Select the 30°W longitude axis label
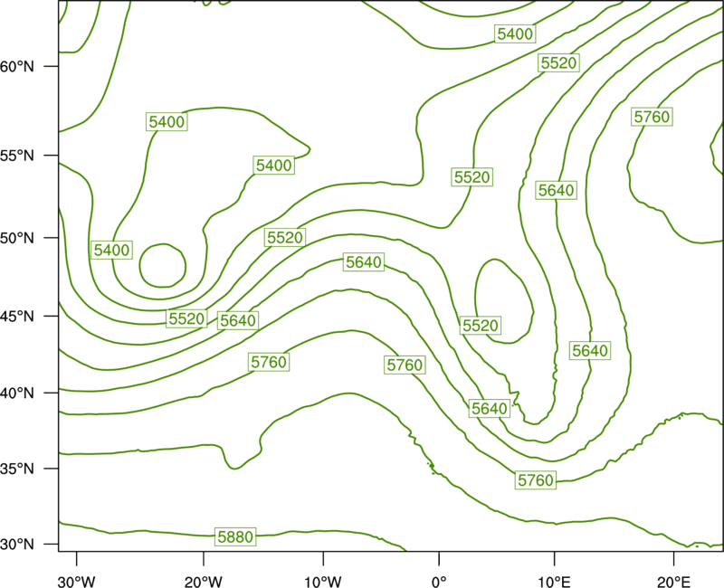The height and width of the screenshot is (588, 724). coord(77,582)
